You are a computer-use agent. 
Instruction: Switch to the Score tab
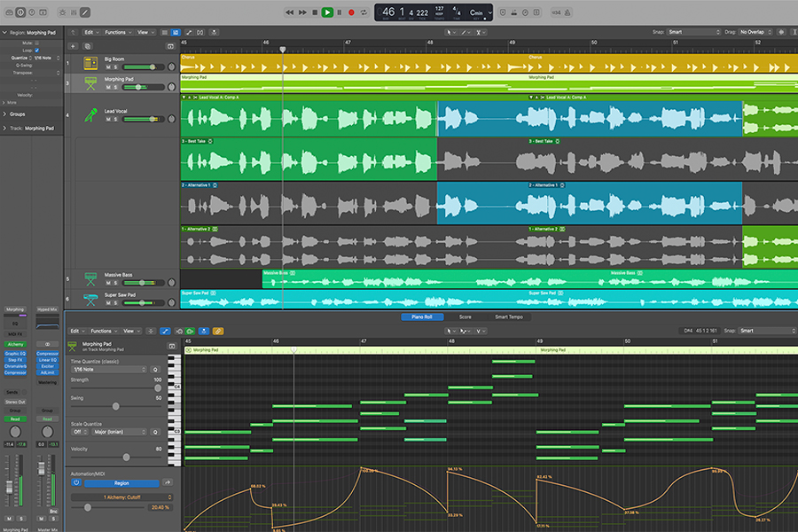pyautogui.click(x=465, y=317)
